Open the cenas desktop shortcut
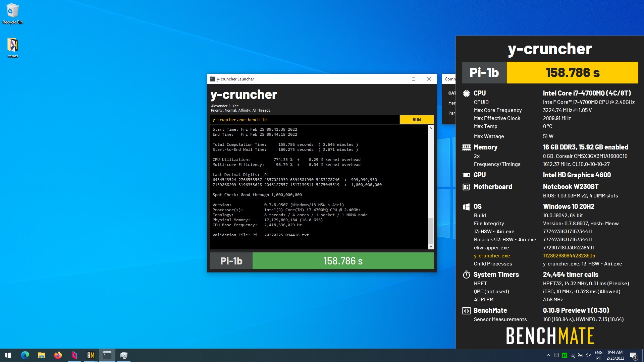 pos(13,48)
